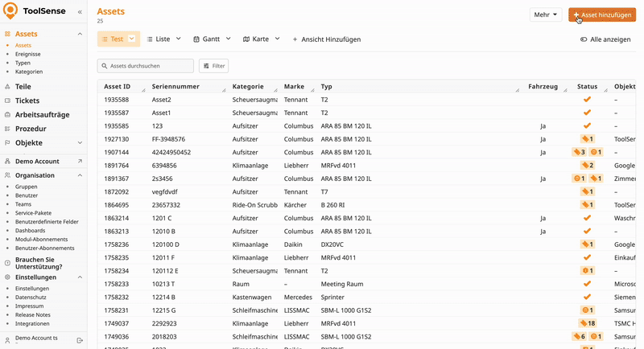Select Meeting Raum type cell
The width and height of the screenshot is (644, 349).
[x=341, y=284]
